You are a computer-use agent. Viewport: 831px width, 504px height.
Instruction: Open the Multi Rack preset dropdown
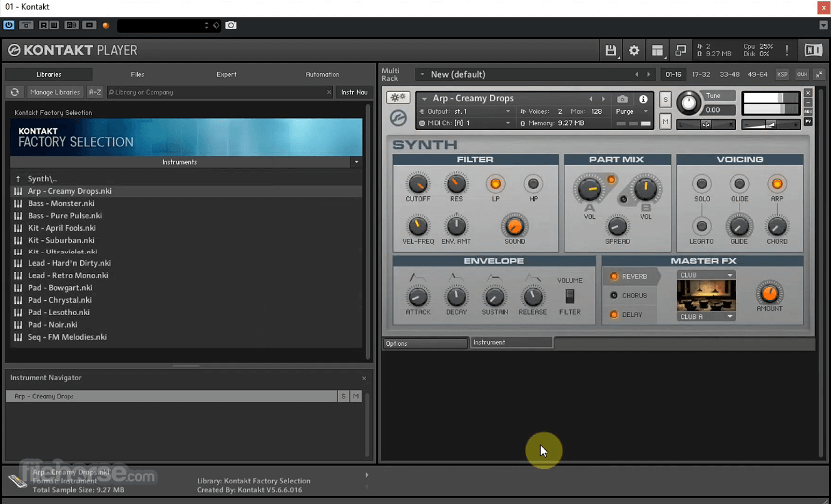(422, 74)
